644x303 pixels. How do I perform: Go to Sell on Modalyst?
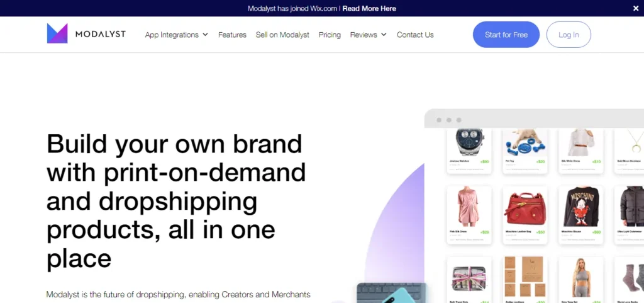pyautogui.click(x=282, y=35)
